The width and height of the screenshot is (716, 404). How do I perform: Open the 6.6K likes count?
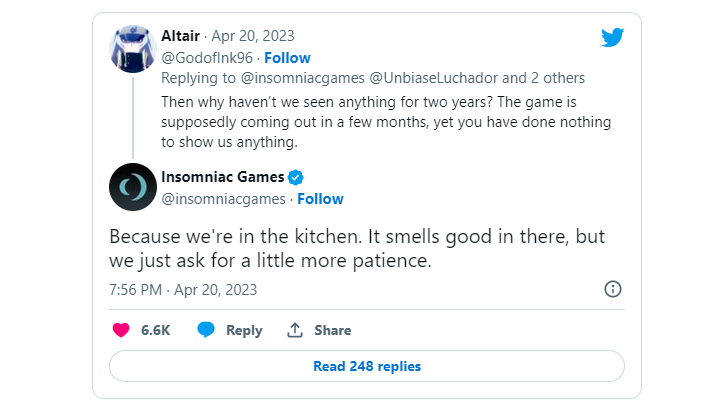tap(155, 330)
